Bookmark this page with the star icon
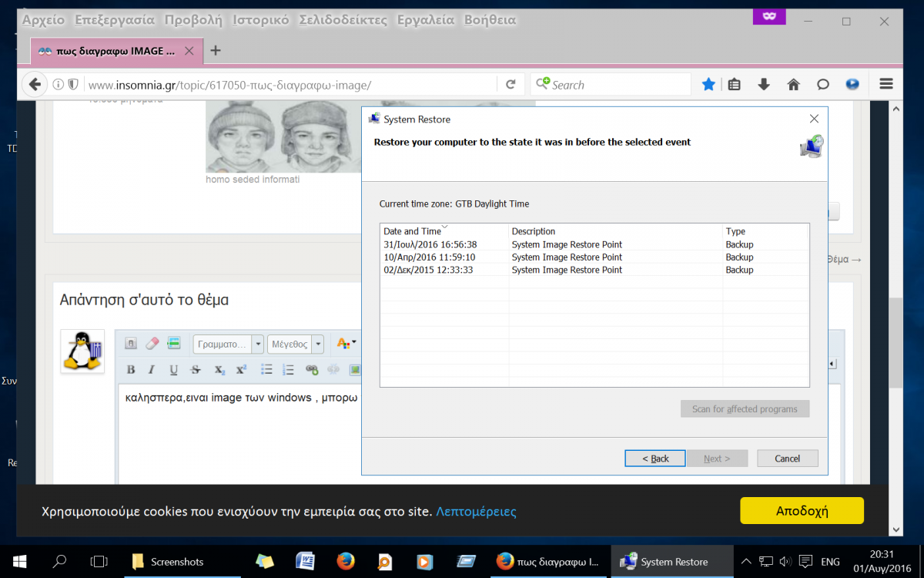The width and height of the screenshot is (924, 578). click(x=708, y=85)
